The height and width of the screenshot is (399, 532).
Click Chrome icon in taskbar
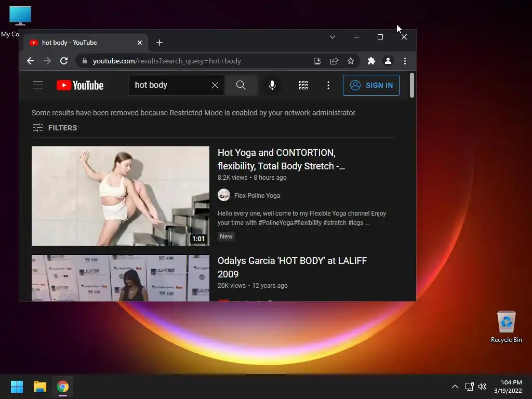coord(63,387)
